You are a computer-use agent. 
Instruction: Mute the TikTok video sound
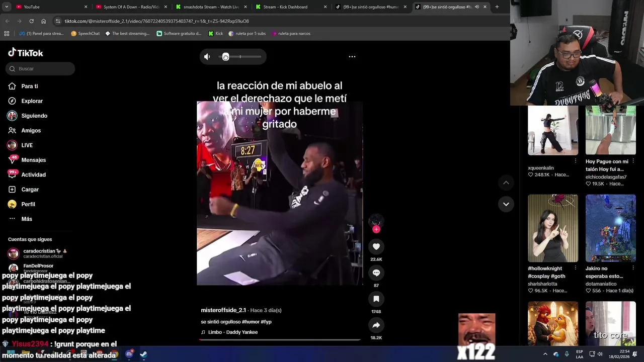pos(207,57)
